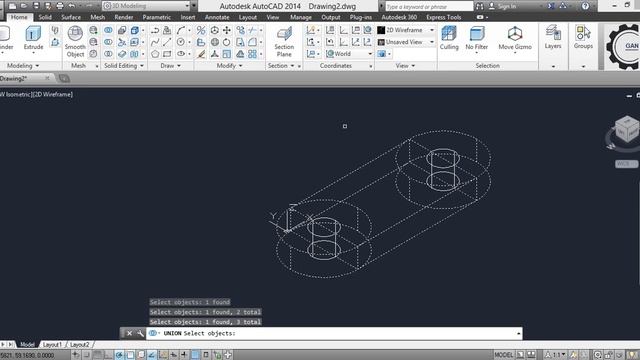The image size is (640, 360).
Task: Open the Layers panel button
Action: [553, 37]
